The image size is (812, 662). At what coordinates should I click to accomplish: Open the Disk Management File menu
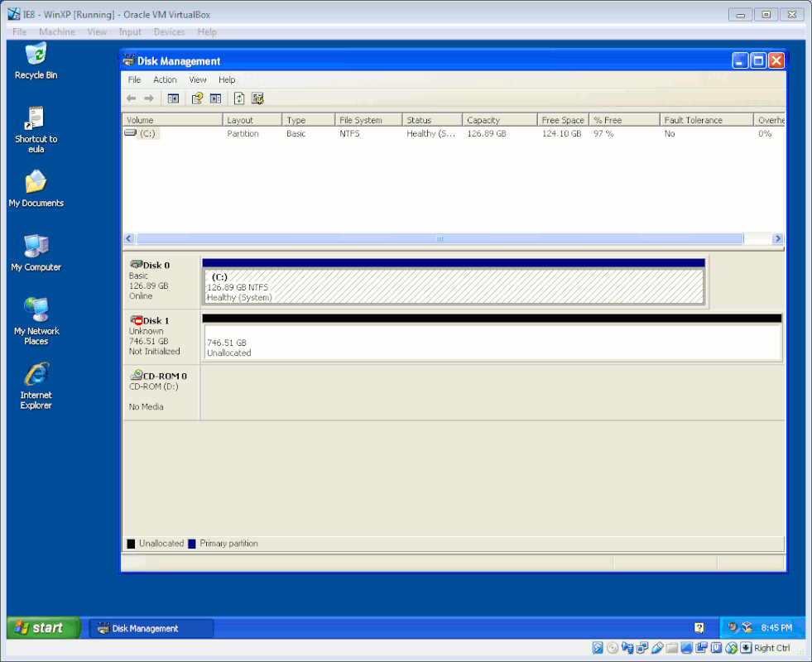[x=134, y=79]
